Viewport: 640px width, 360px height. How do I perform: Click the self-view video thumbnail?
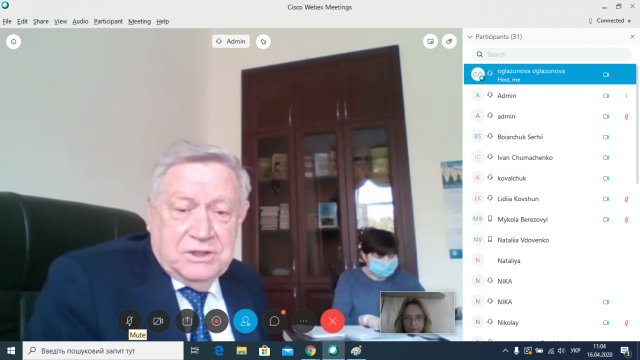coord(417,312)
